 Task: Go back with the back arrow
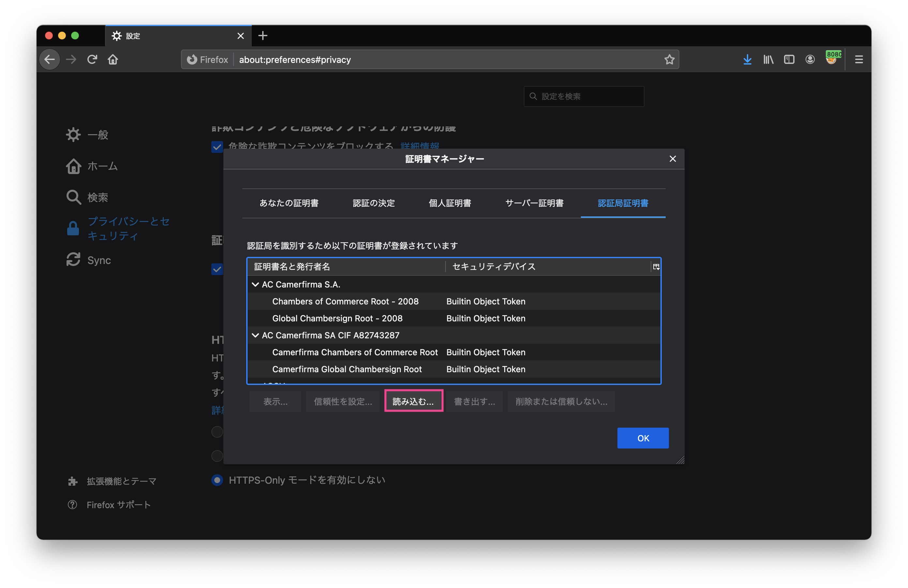coord(50,60)
